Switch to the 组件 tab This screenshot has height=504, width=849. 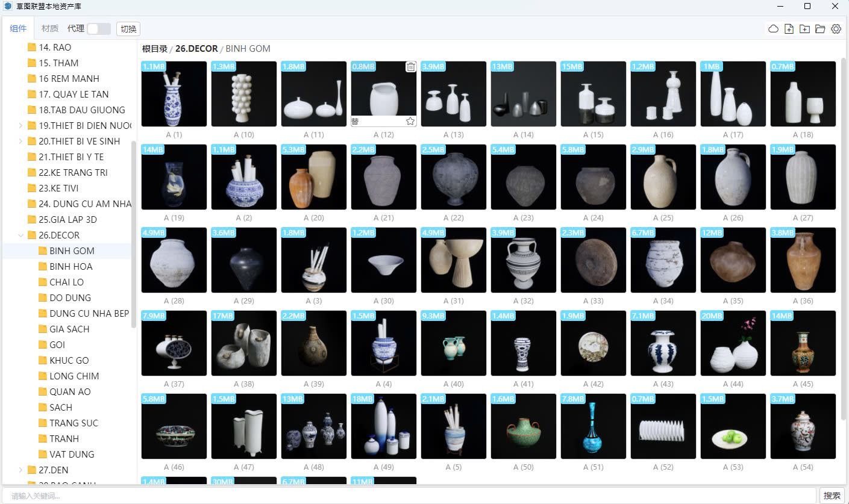18,29
